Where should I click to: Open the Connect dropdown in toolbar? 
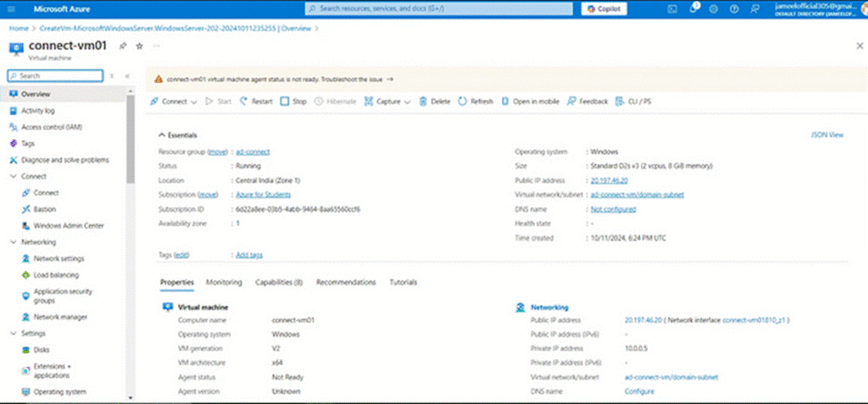[194, 102]
